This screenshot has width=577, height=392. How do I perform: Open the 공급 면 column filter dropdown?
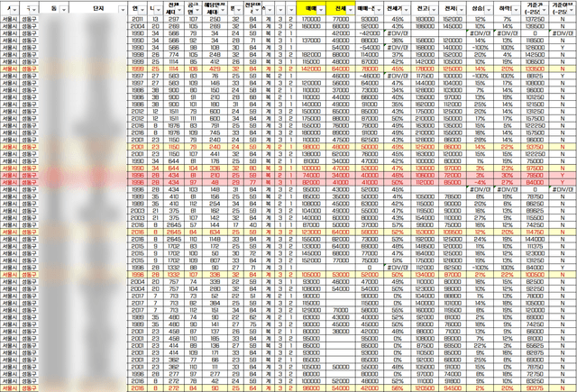[x=198, y=10]
